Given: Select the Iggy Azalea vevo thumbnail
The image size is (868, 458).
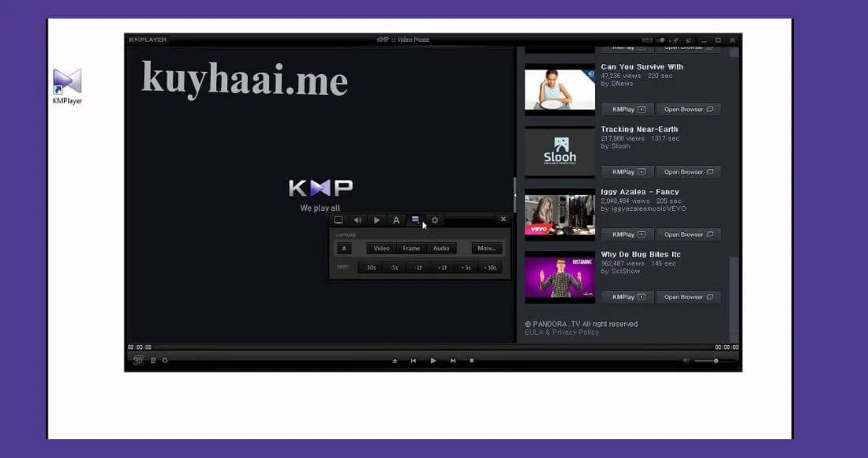Looking at the screenshot, I should pos(559,214).
